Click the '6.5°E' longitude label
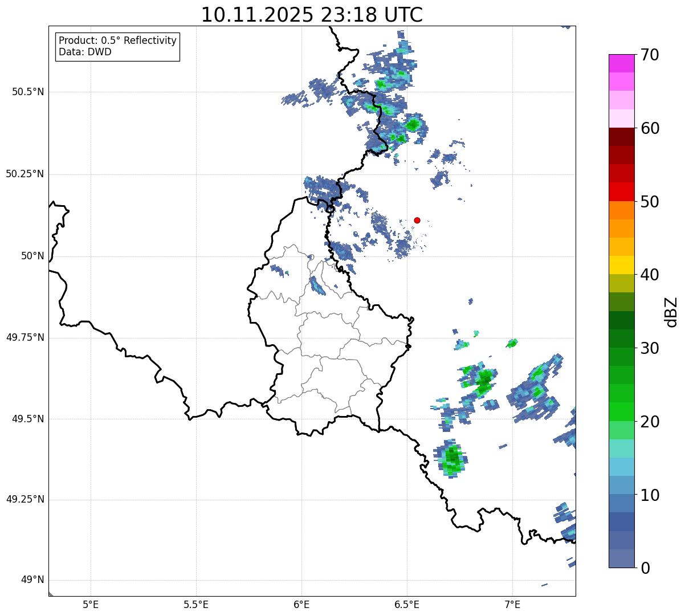 [x=407, y=605]
